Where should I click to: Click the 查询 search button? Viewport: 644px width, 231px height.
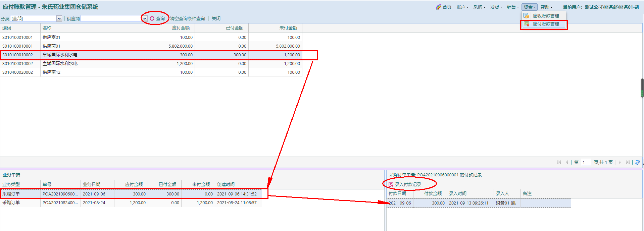pos(157,18)
